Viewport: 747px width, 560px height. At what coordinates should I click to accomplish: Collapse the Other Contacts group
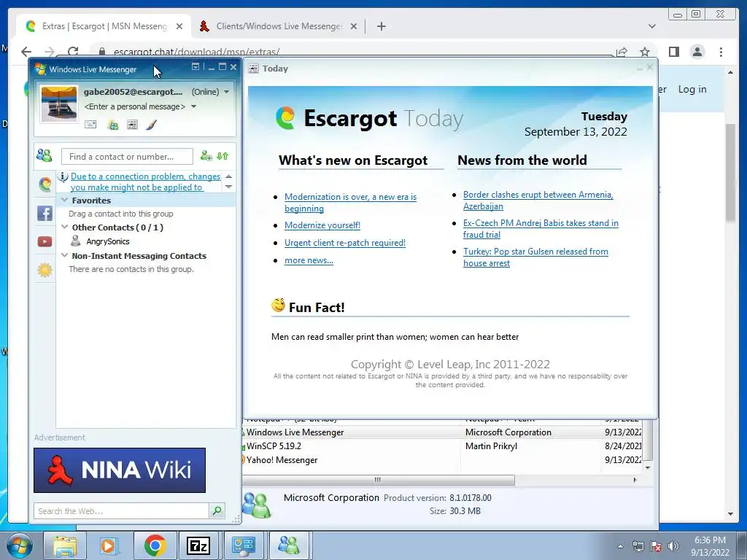click(65, 227)
